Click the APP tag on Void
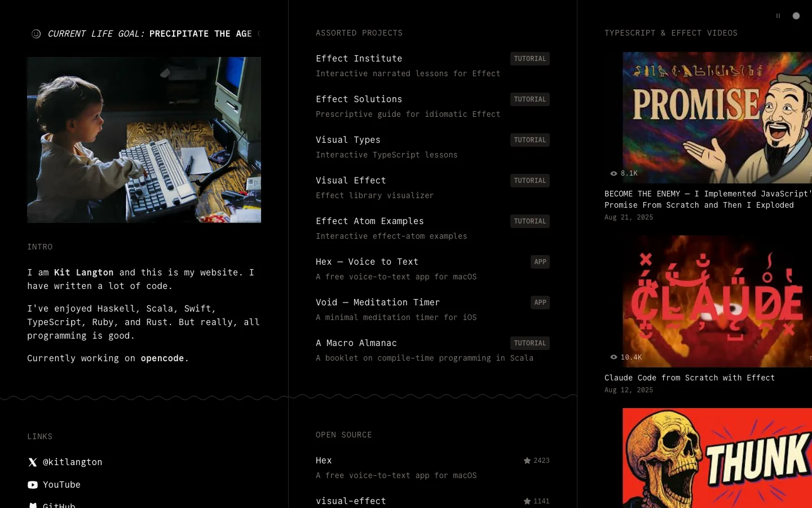This screenshot has width=812, height=508. [540, 303]
